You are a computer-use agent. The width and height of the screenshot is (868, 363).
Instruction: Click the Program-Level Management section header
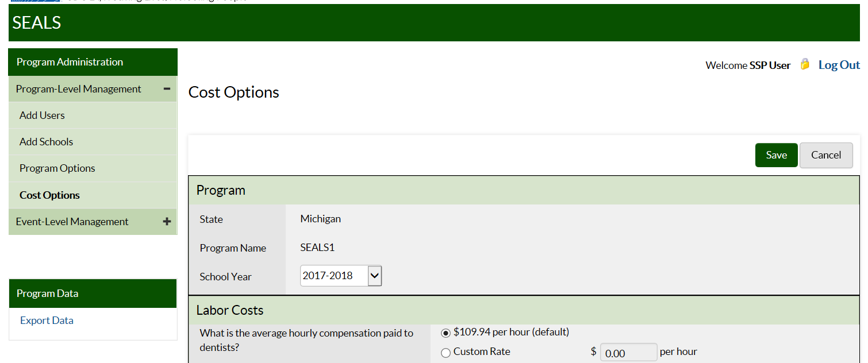79,89
